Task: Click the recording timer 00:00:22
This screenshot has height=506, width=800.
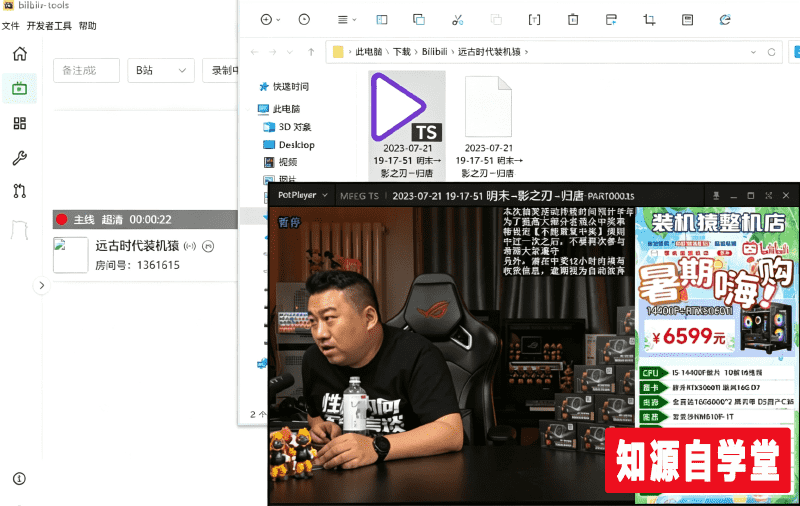Action: tap(151, 220)
